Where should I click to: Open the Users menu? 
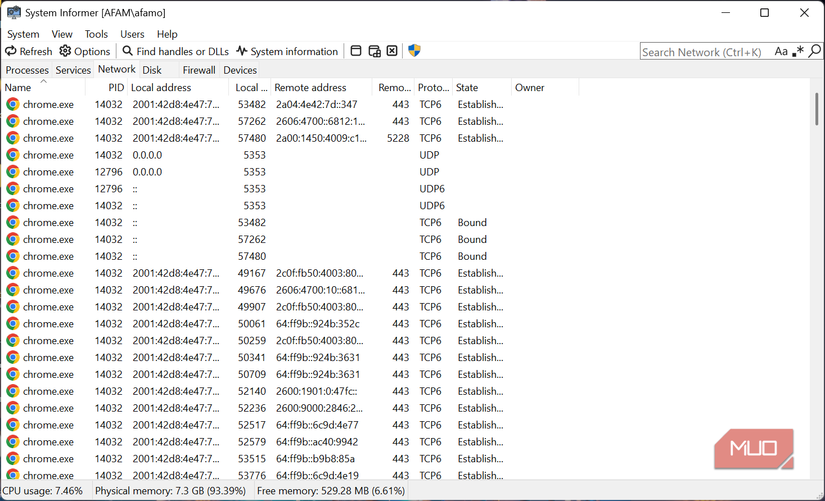[x=132, y=34]
